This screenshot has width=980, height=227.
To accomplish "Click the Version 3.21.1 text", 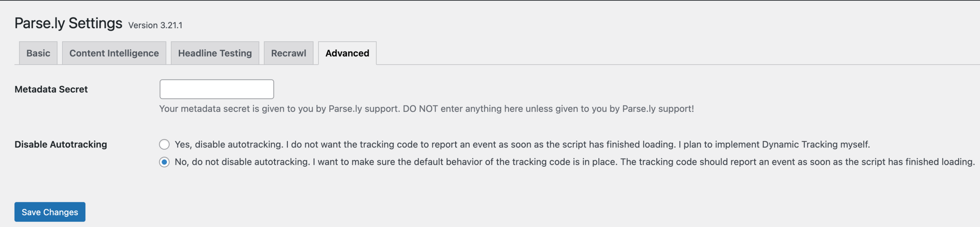I will click(155, 25).
